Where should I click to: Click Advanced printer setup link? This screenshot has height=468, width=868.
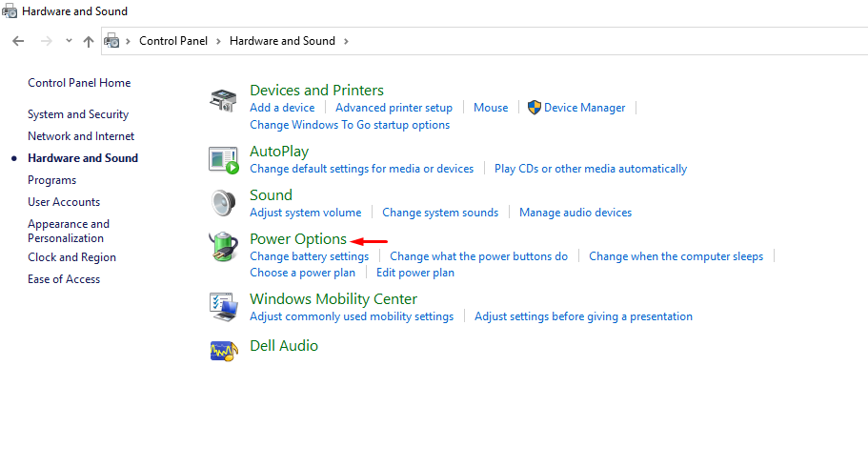click(394, 108)
